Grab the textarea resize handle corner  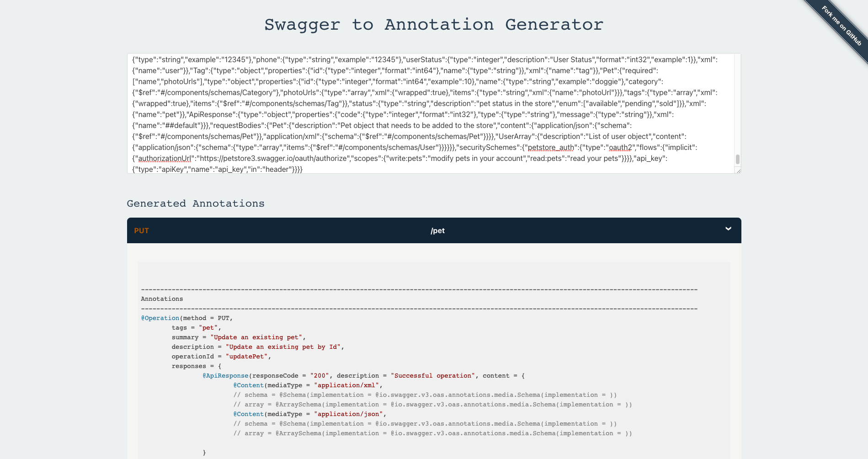738,171
